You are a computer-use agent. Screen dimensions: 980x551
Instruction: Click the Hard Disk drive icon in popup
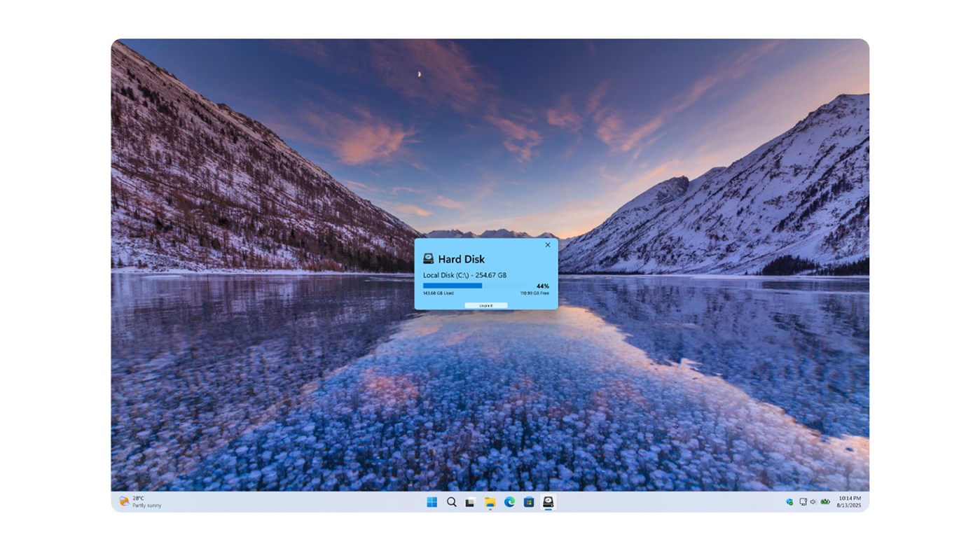tap(428, 258)
